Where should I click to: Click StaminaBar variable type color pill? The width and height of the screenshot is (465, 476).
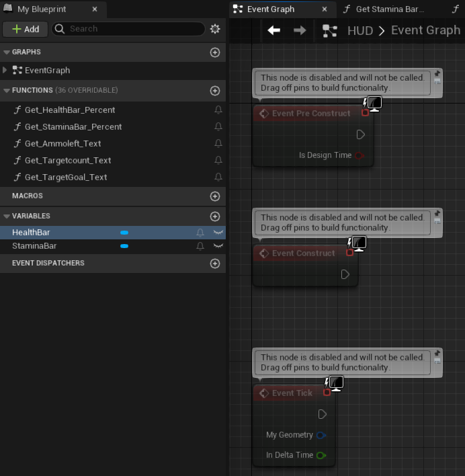124,246
